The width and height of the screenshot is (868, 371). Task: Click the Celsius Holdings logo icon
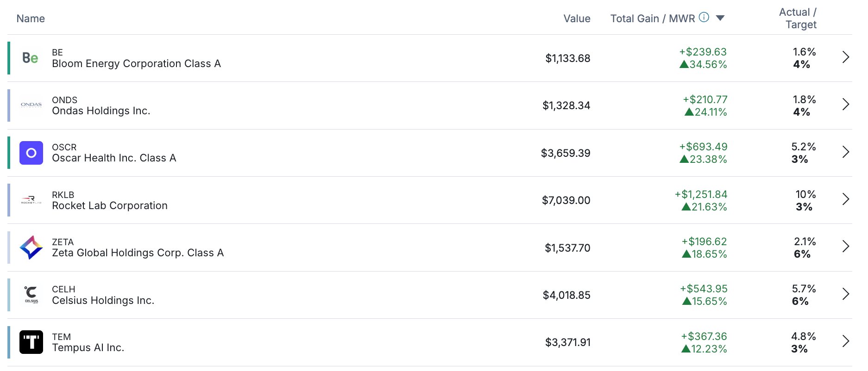tap(31, 295)
